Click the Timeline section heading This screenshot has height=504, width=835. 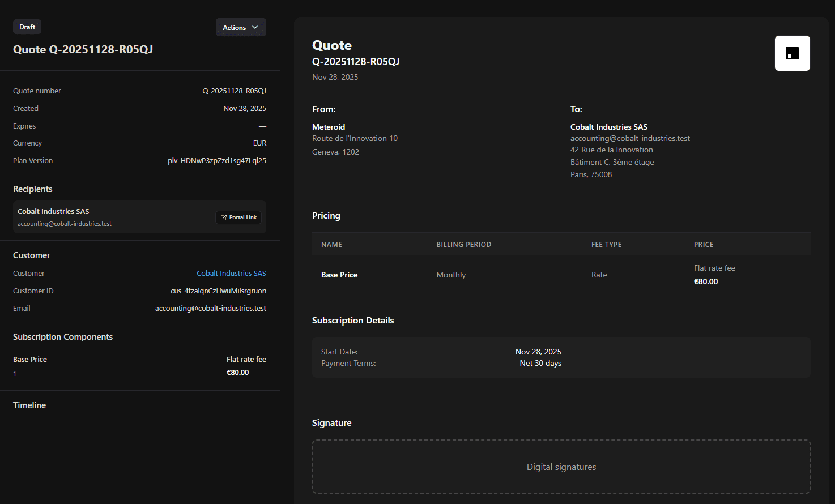(x=29, y=405)
